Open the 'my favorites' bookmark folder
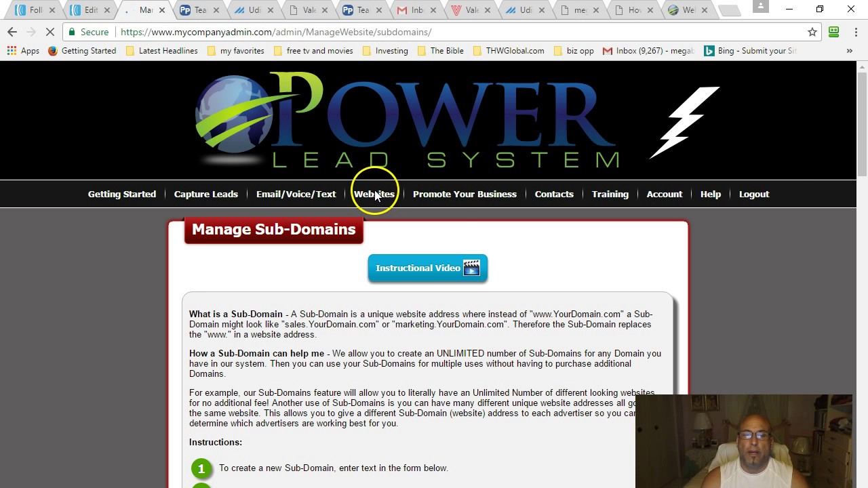This screenshot has width=868, height=488. (x=235, y=51)
